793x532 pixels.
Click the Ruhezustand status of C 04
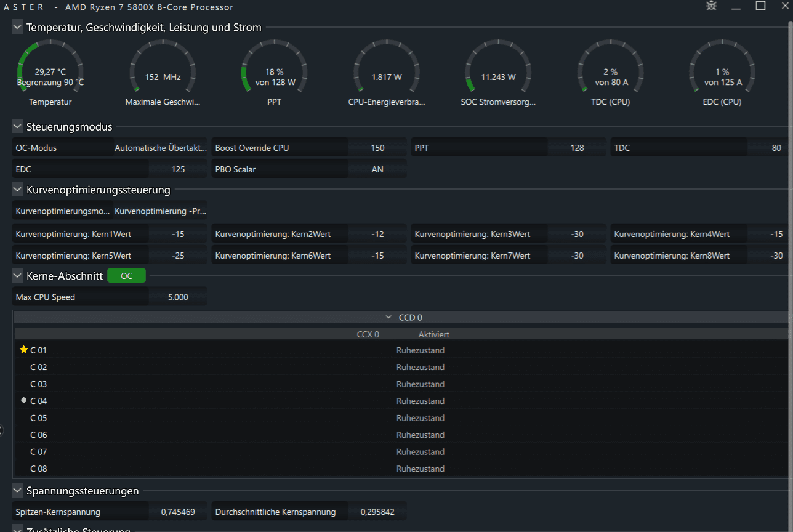(421, 401)
